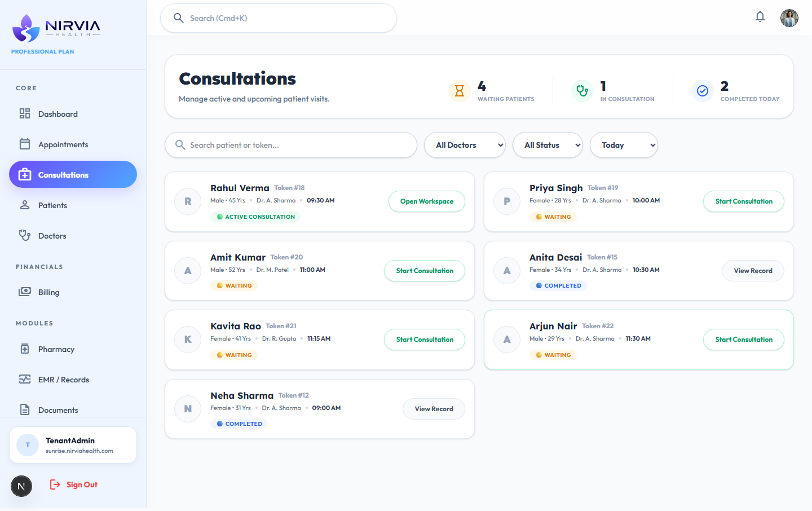Click the Documents file icon
The image size is (812, 511).
(25, 409)
